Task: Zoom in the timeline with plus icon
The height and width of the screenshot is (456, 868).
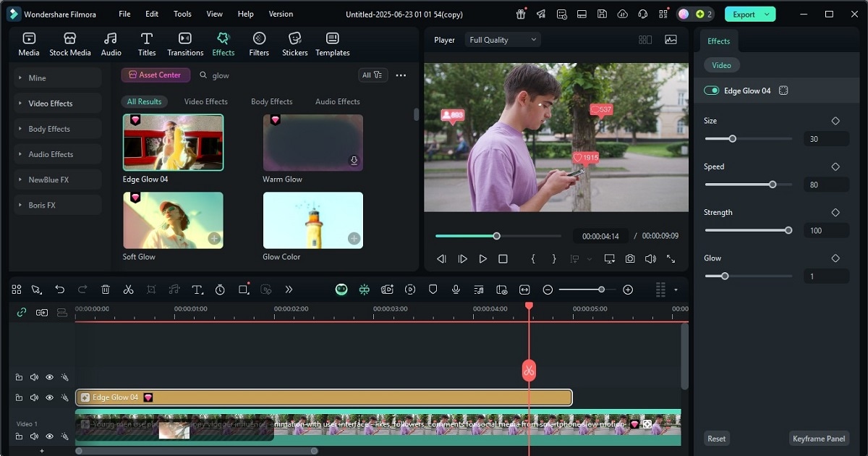Action: 628,290
